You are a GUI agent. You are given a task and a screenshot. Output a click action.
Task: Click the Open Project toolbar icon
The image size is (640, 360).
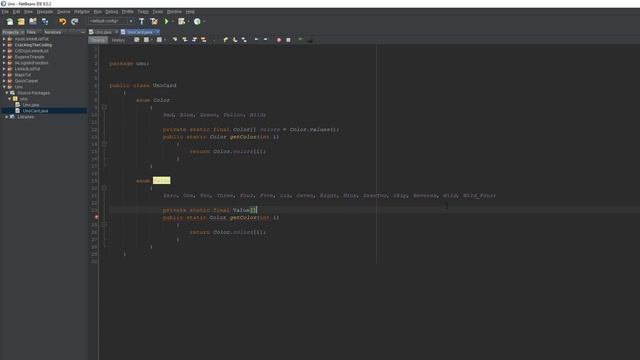coord(33,21)
